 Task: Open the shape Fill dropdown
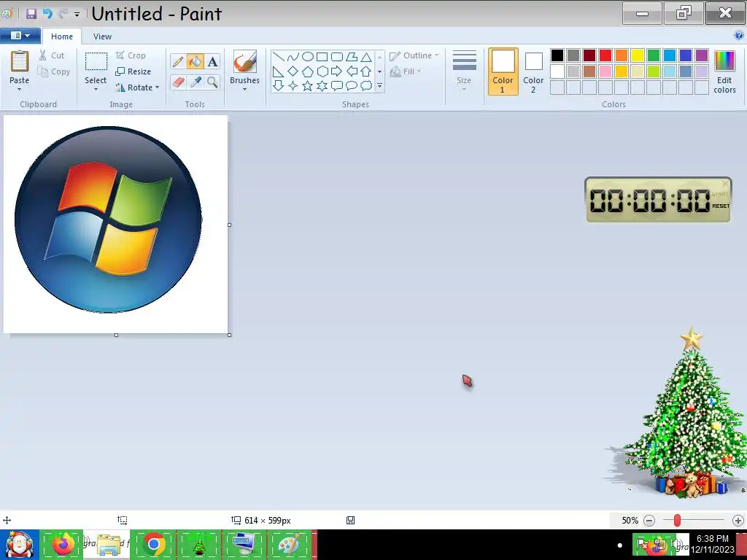(406, 71)
